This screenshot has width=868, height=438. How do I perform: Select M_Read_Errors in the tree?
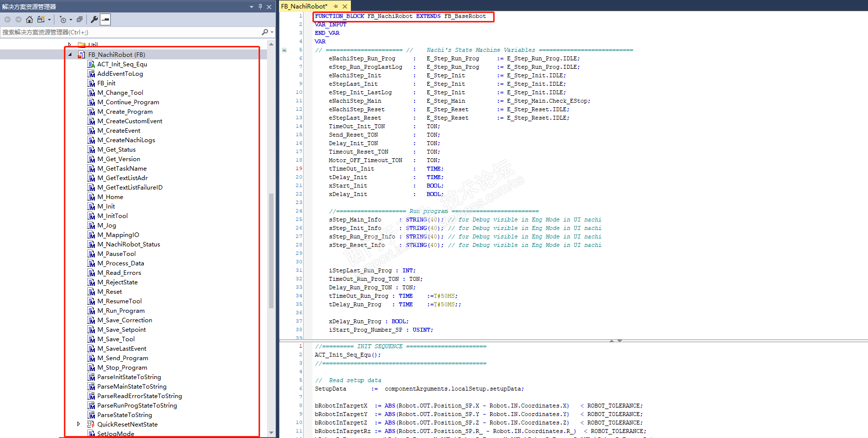coord(119,273)
